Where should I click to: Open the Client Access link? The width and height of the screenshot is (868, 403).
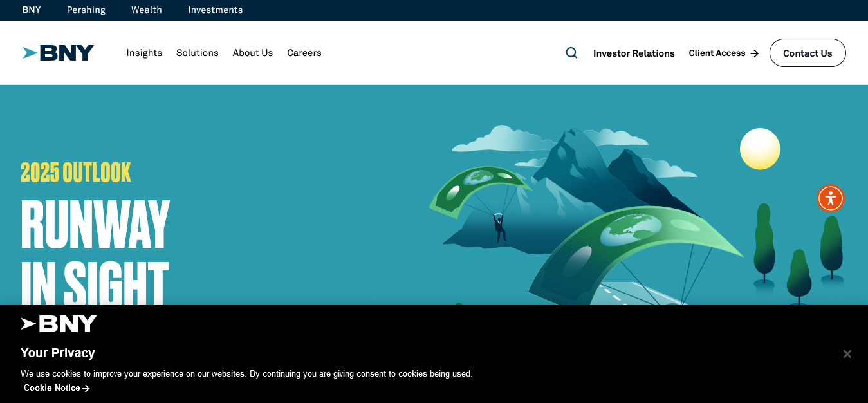coord(724,53)
